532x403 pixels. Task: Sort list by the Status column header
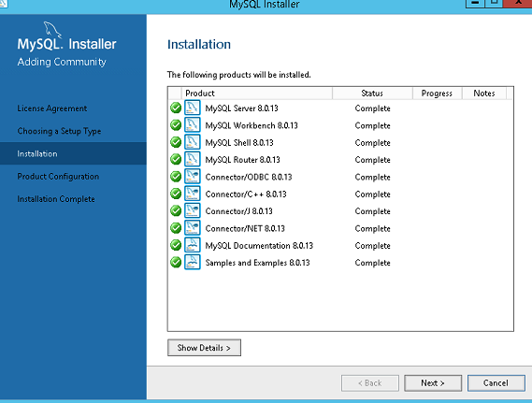pos(372,94)
